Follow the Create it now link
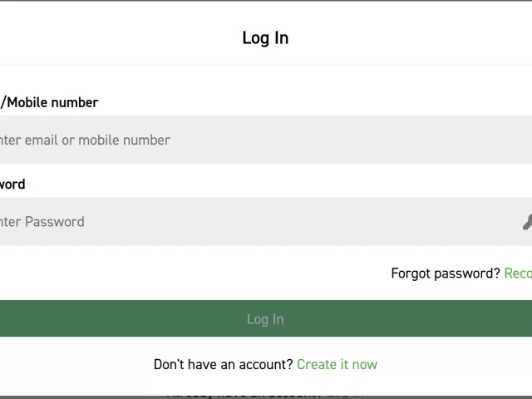 coord(337,364)
